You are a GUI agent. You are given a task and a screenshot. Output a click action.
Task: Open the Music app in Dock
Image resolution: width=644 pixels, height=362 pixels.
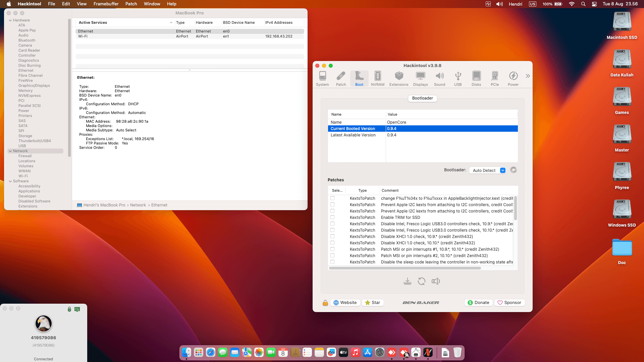pos(356,353)
